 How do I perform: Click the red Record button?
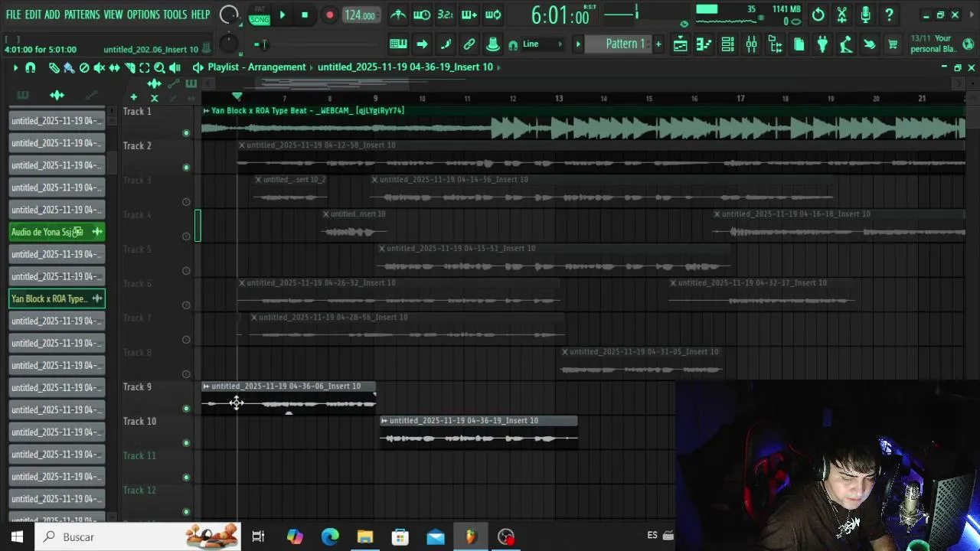tap(329, 15)
